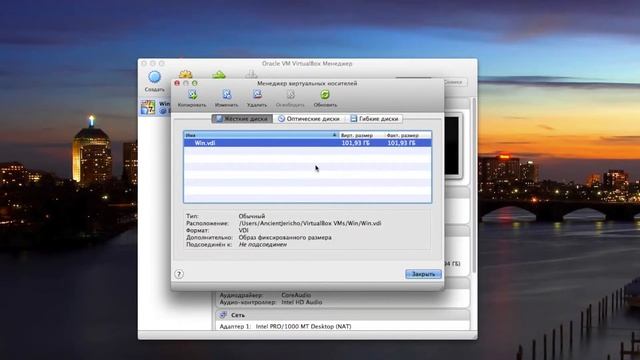
Task: Switch to the Жёсткие диски tab
Action: pos(242,119)
